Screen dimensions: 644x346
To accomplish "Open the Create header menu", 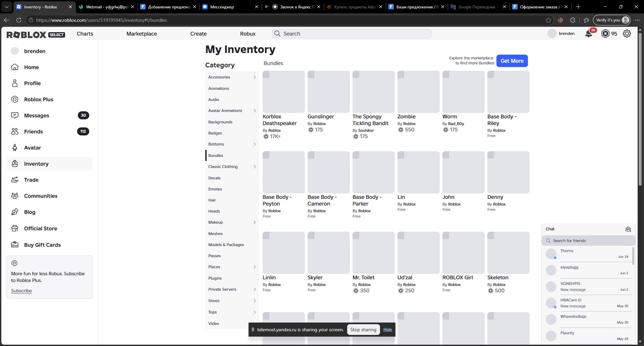I will pos(199,34).
